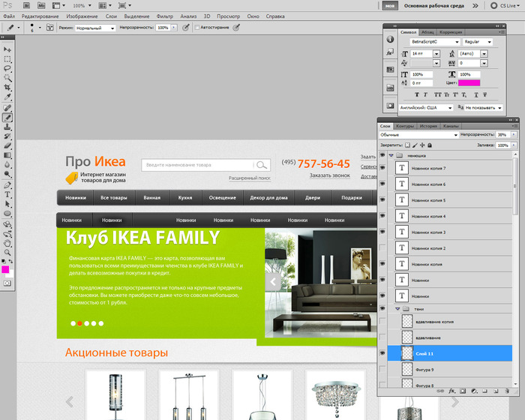Select the Rectangular Marquee tool

[x=7, y=59]
